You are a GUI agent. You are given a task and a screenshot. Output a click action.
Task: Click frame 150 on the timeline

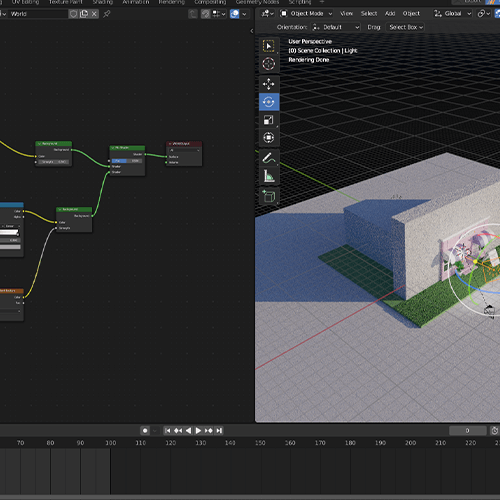[x=260, y=443]
